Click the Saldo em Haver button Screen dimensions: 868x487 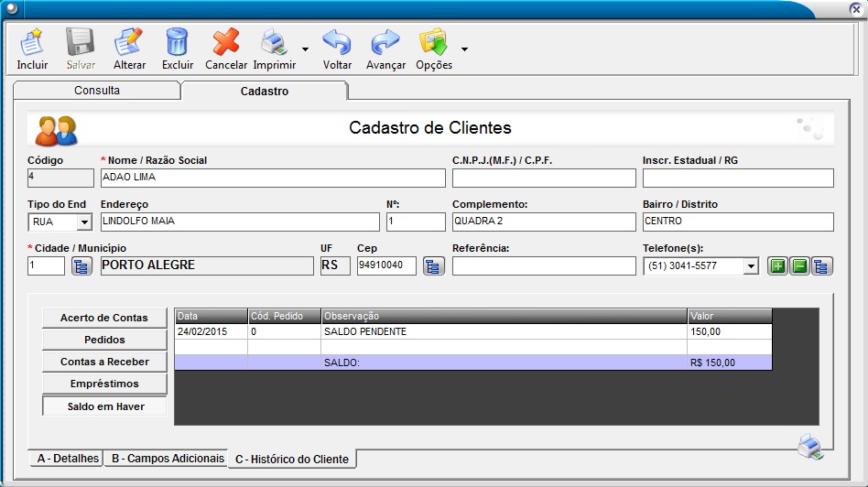click(x=104, y=406)
